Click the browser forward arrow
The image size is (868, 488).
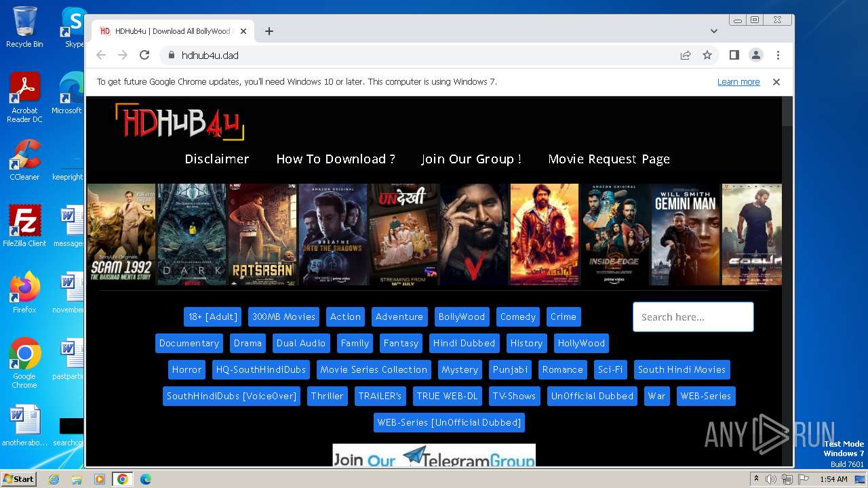(123, 55)
